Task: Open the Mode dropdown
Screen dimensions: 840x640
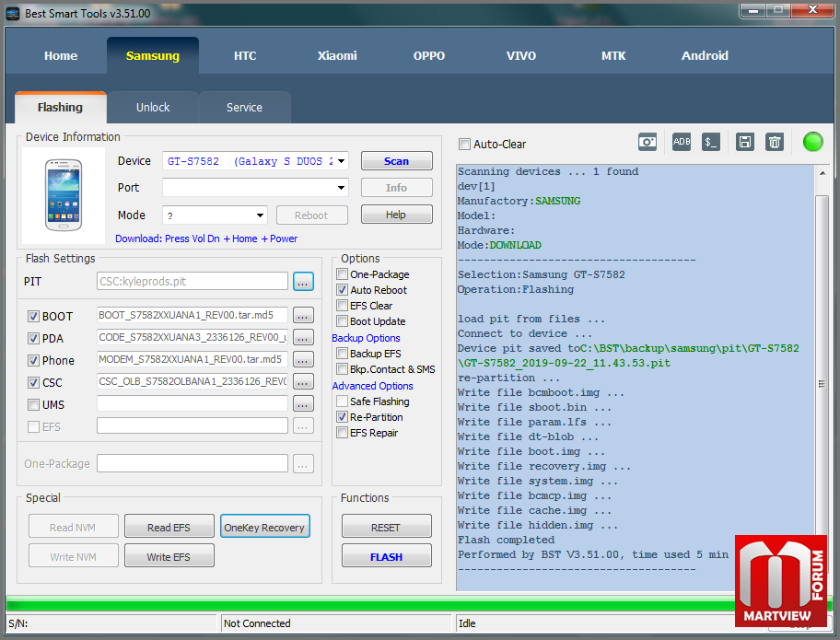Action: click(260, 215)
